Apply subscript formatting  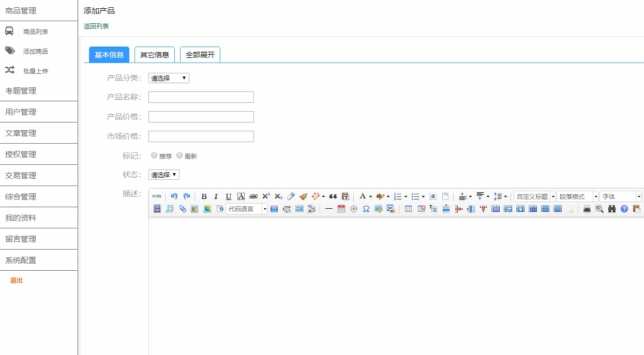pos(278,196)
